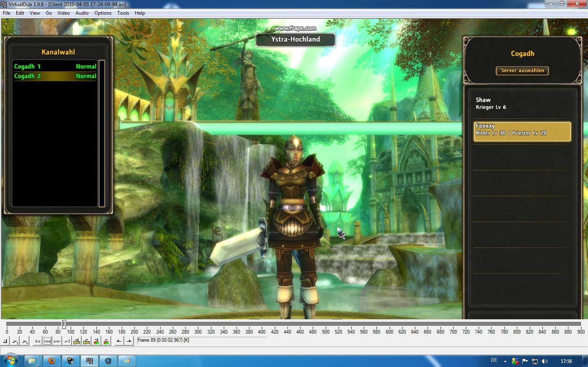
Task: Click the VirtualDub title bar icon
Action: [4, 4]
